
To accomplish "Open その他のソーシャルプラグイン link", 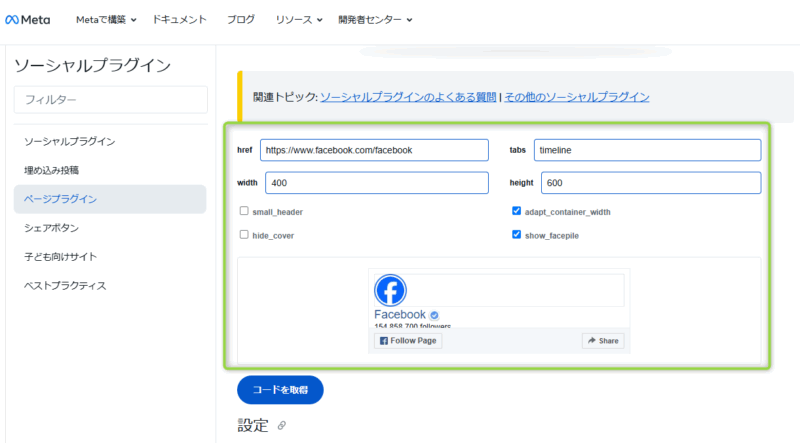I will point(577,97).
